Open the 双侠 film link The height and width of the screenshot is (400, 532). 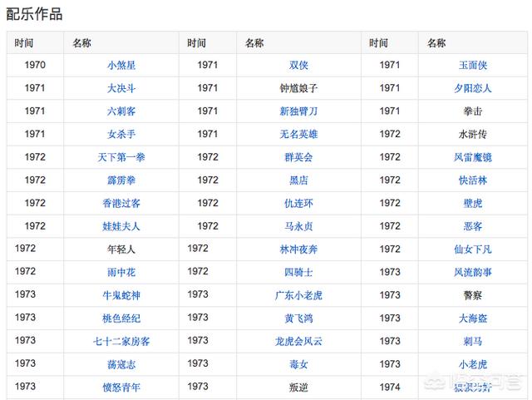(x=298, y=65)
